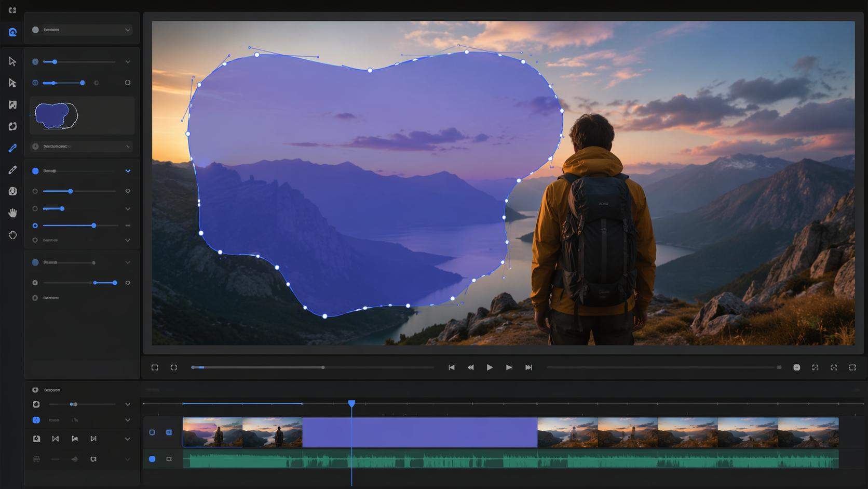Image resolution: width=868 pixels, height=489 pixels.
Task: Click the bow-tie split icon in the timeline tools row
Action: click(x=56, y=439)
